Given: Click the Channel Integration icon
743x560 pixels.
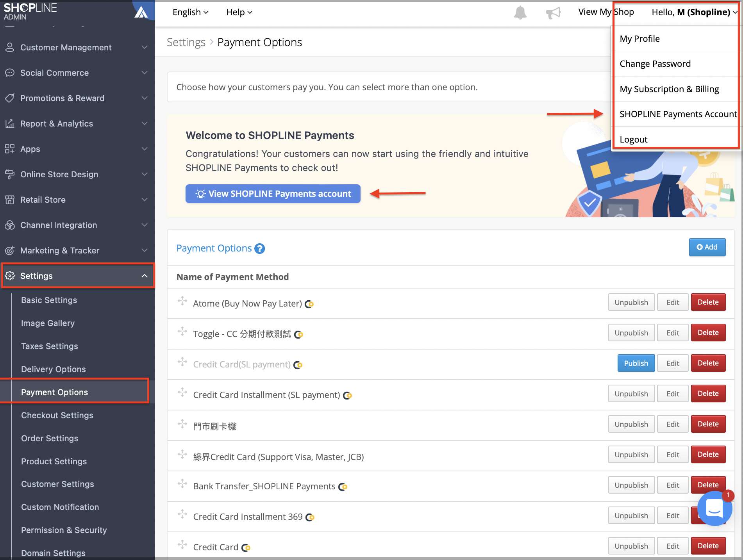Looking at the screenshot, I should tap(10, 225).
